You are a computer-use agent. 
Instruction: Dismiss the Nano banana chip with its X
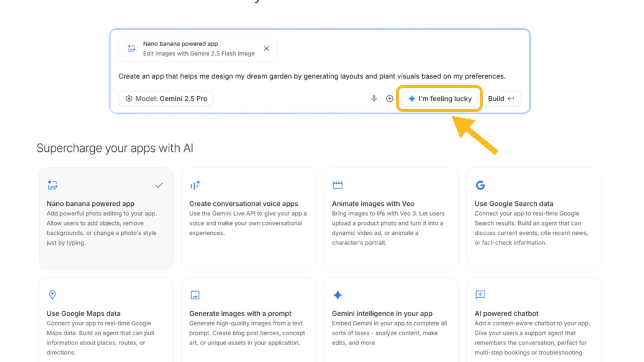[x=266, y=48]
